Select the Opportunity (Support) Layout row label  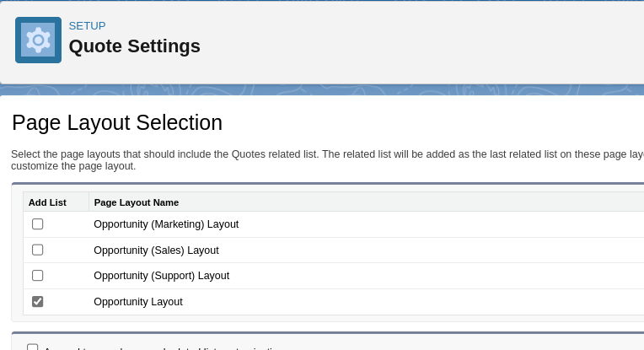coord(161,276)
